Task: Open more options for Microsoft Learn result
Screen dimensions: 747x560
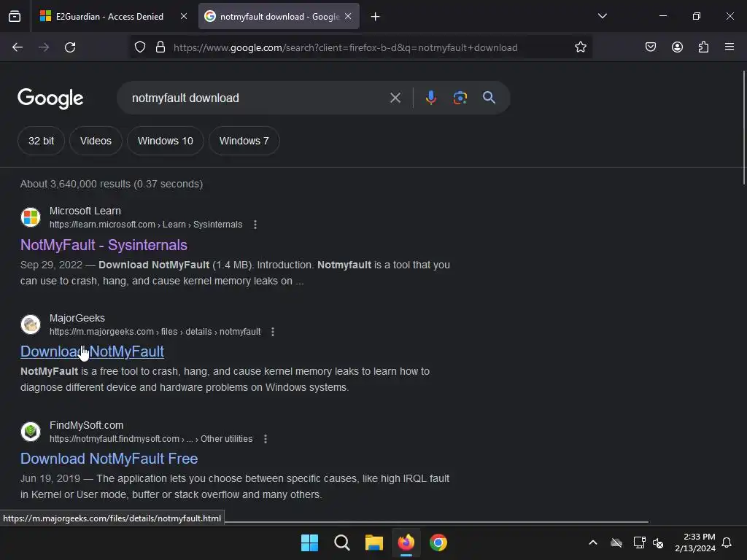Action: [x=255, y=225]
